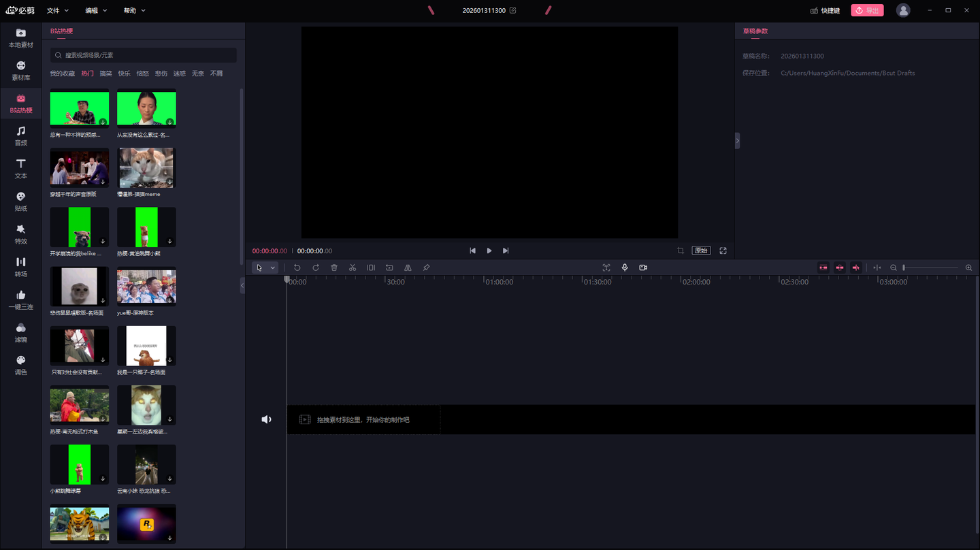
Task: Open the 贴纸 stickers panel
Action: click(20, 201)
